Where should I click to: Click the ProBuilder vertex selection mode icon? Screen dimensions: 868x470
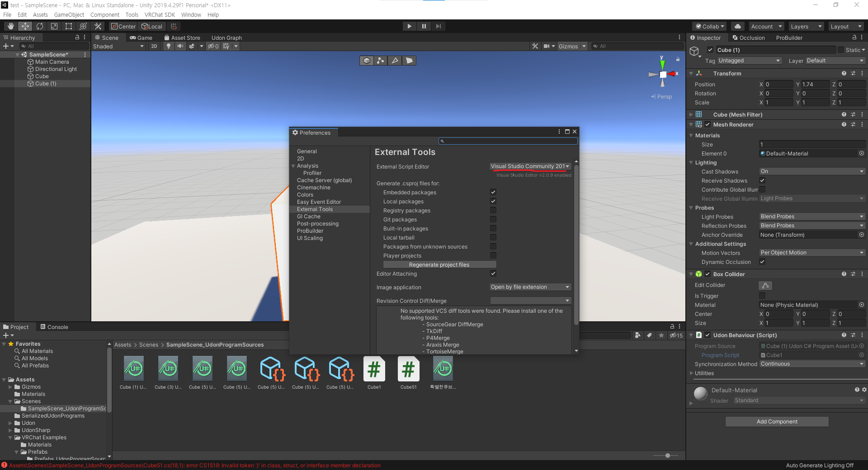click(381, 61)
